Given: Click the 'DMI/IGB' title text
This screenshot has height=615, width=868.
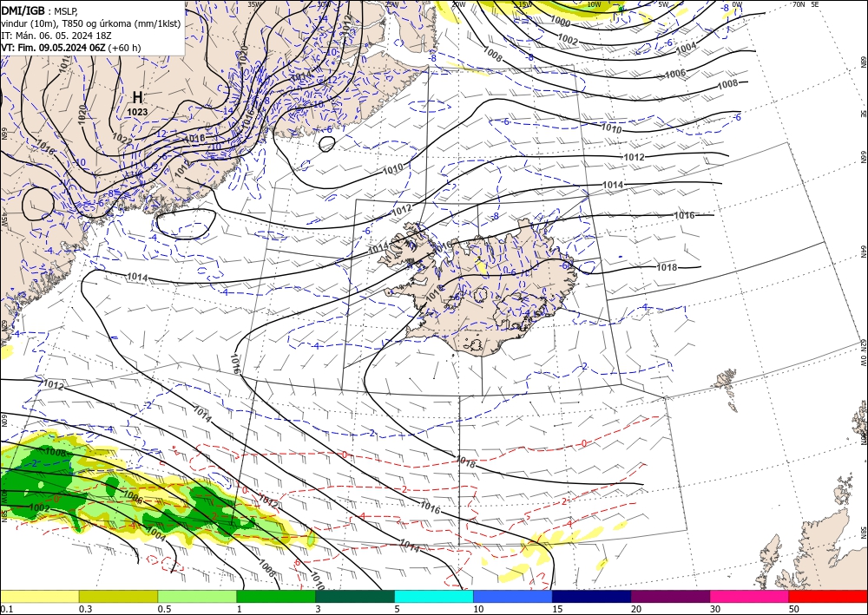Looking at the screenshot, I should coord(23,10).
